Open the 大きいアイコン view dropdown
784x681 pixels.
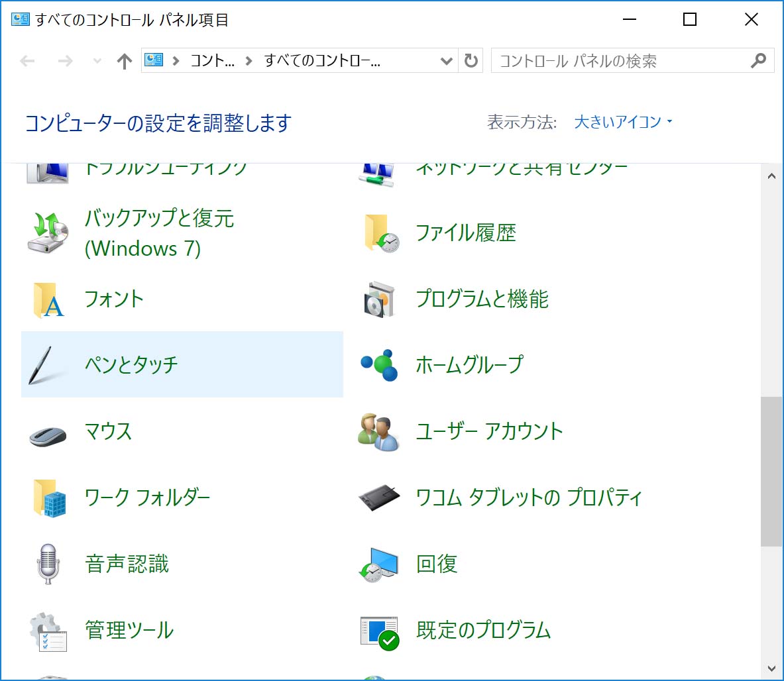[624, 121]
